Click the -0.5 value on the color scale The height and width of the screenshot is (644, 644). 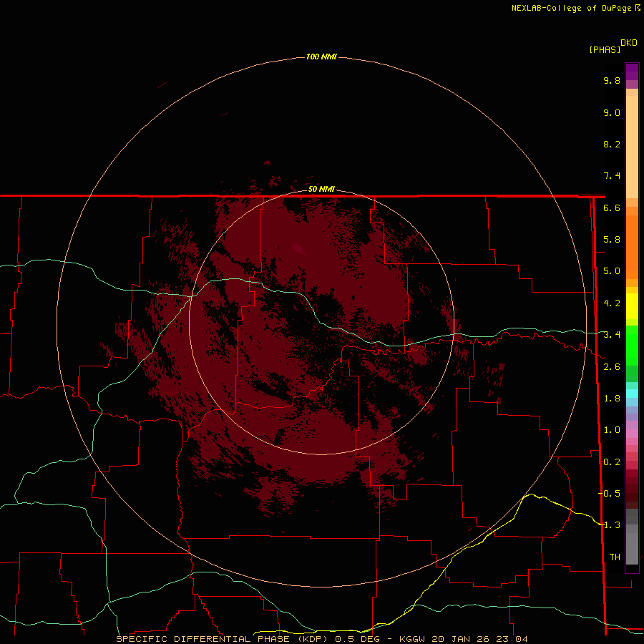coord(610,493)
